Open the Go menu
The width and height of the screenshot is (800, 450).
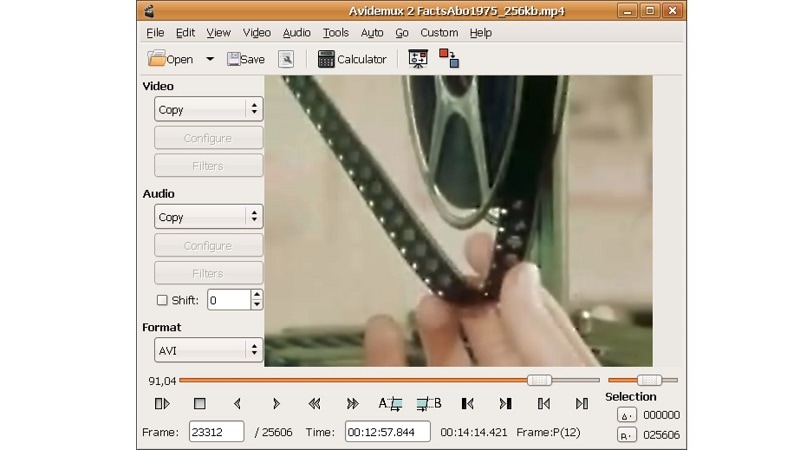[402, 33]
